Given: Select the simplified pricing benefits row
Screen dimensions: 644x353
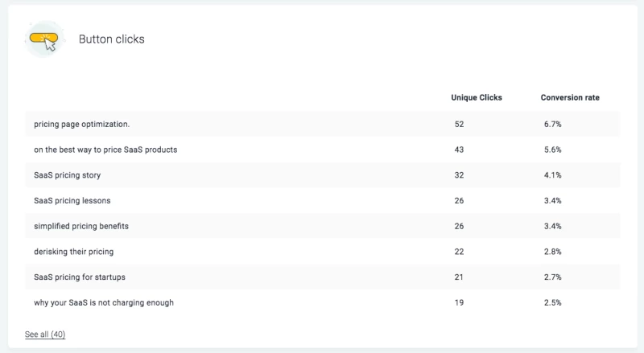Looking at the screenshot, I should tap(81, 226).
